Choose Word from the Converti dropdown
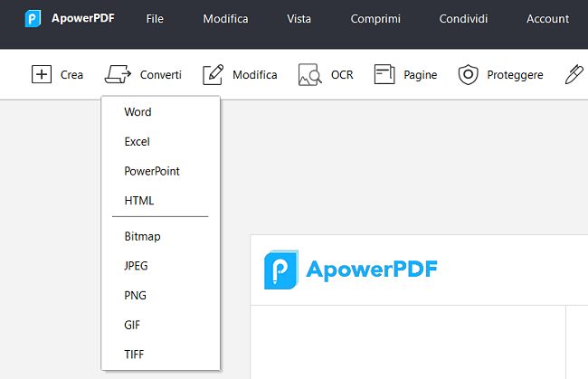Viewport: 588px width, 379px height. click(138, 112)
